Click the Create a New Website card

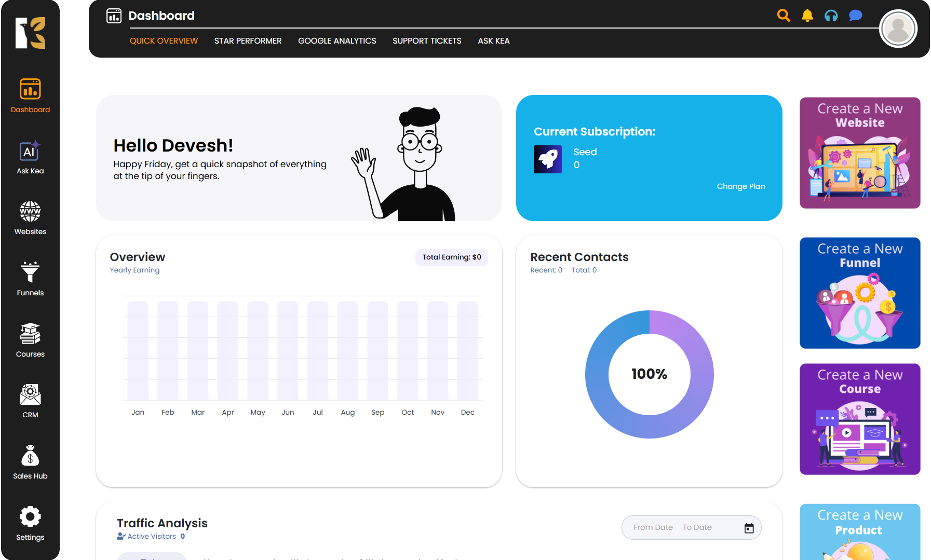point(860,153)
